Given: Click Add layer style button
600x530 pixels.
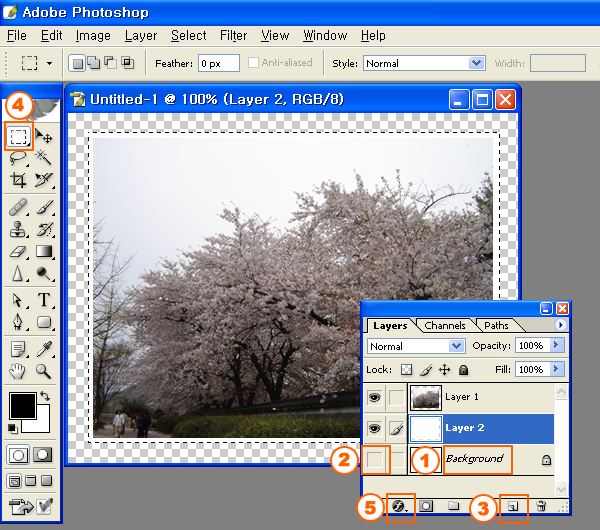Looking at the screenshot, I should click(x=400, y=507).
